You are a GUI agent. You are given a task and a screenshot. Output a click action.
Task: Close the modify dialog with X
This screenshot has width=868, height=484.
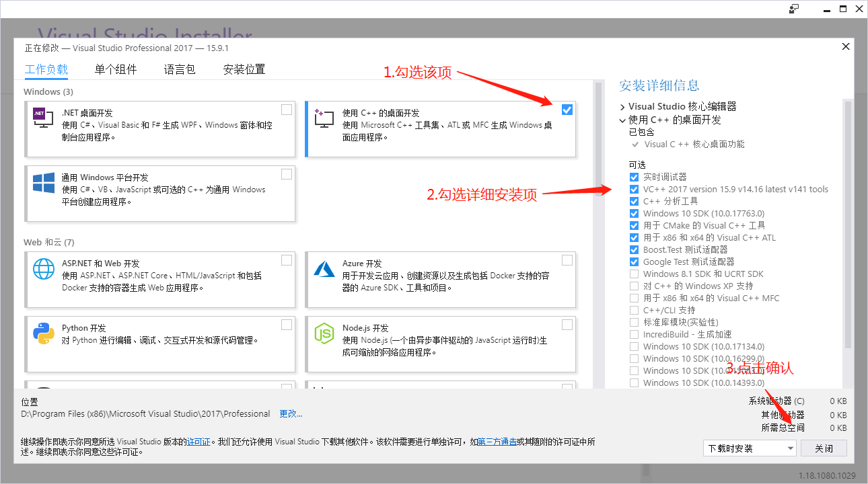[846, 47]
